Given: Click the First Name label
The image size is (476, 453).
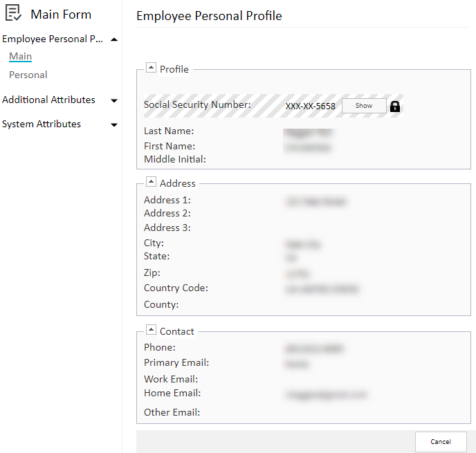Looking at the screenshot, I should pyautogui.click(x=170, y=146).
